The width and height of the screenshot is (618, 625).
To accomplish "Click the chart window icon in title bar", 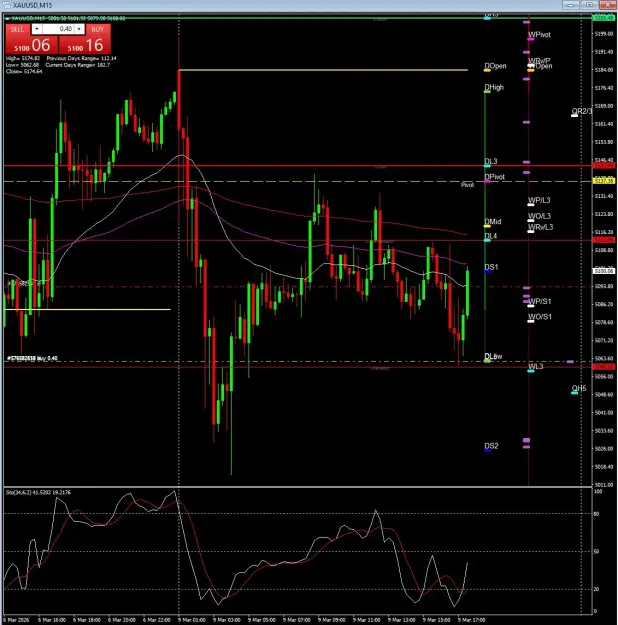I will (x=6, y=5).
